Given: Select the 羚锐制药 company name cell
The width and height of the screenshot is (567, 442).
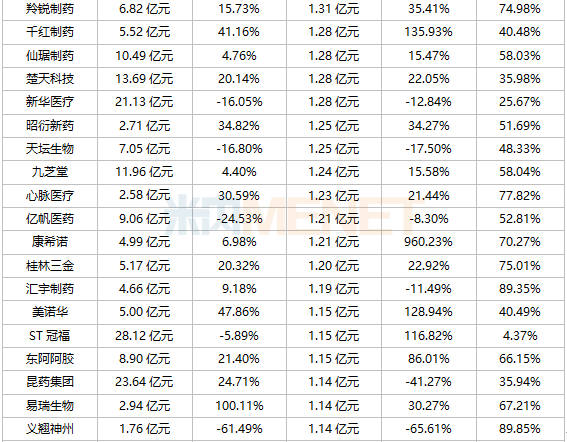Looking at the screenshot, I should [50, 9].
